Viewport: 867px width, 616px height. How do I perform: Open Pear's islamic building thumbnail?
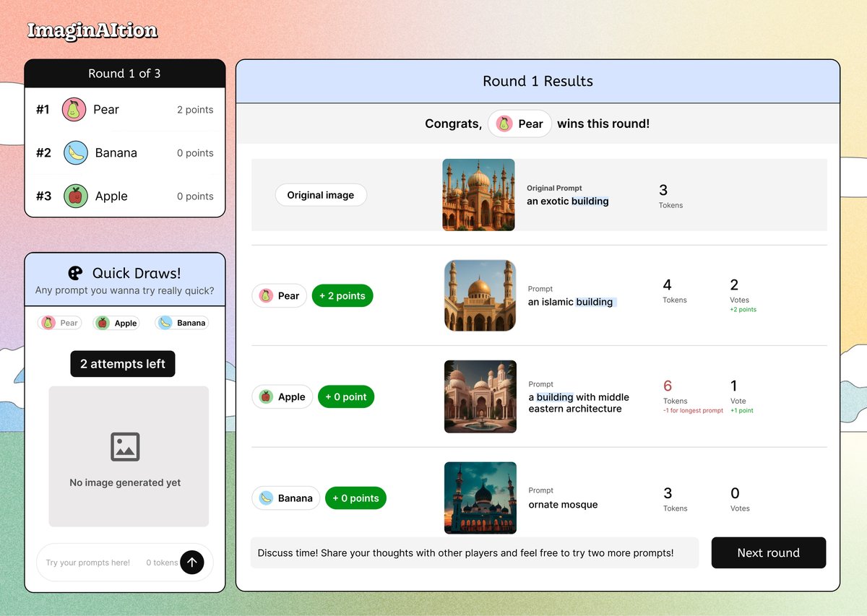click(480, 295)
